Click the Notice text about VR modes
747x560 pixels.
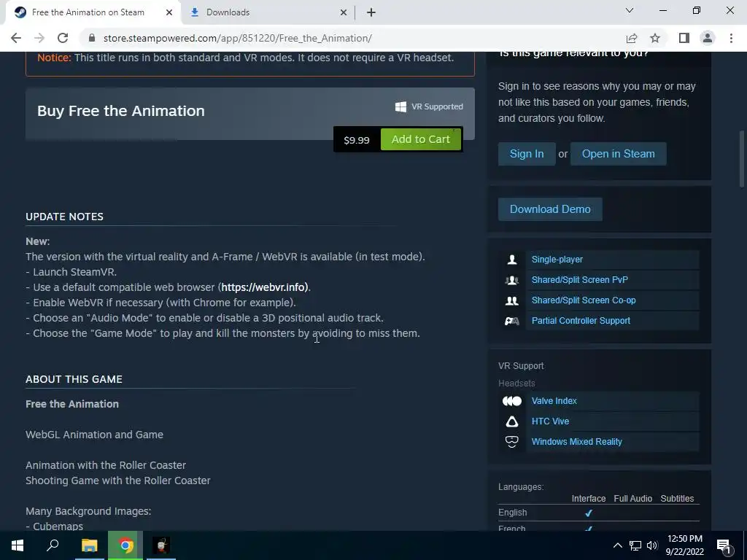coord(245,58)
